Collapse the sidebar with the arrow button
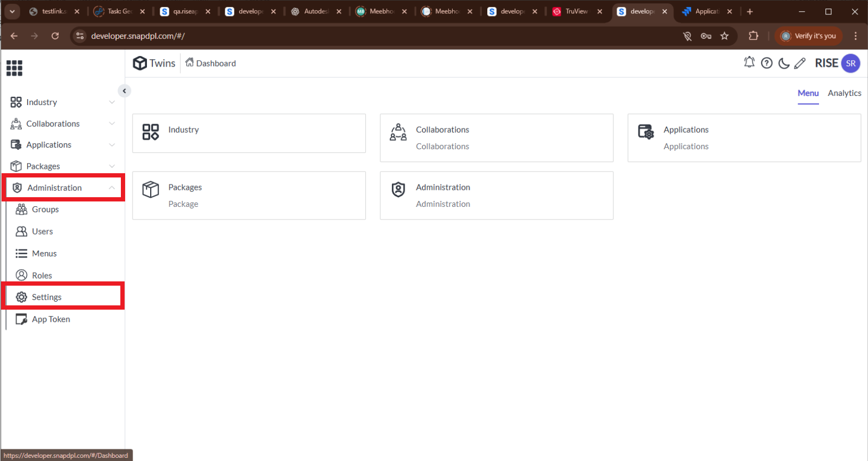868x461 pixels. coord(124,91)
